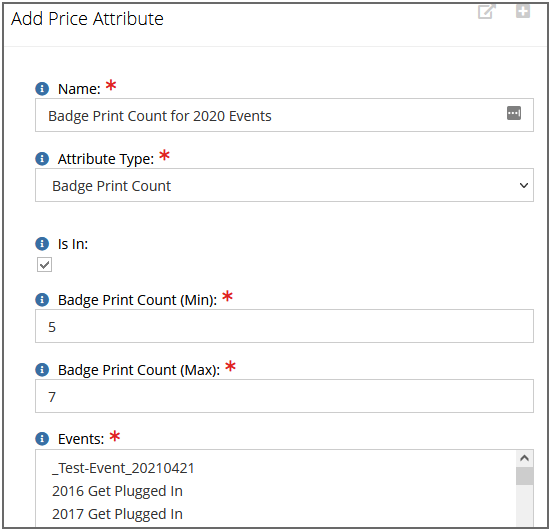
Task: Click the Attribute Type dropdown chevron arrow
Action: (x=524, y=185)
